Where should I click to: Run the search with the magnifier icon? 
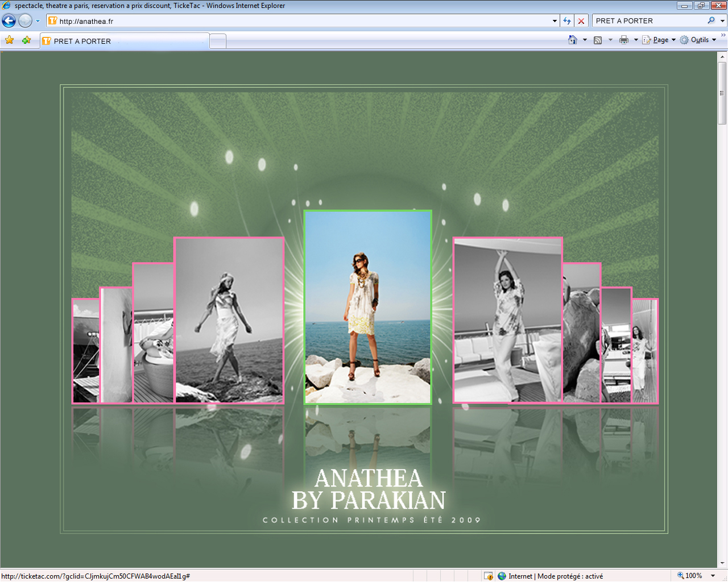pyautogui.click(x=711, y=20)
